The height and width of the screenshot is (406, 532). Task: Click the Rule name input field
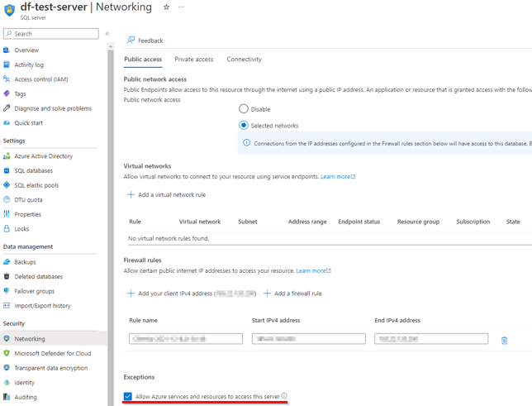point(186,339)
